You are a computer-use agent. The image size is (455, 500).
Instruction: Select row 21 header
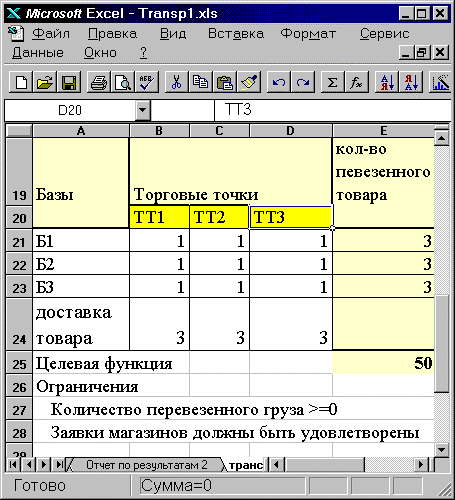19,241
